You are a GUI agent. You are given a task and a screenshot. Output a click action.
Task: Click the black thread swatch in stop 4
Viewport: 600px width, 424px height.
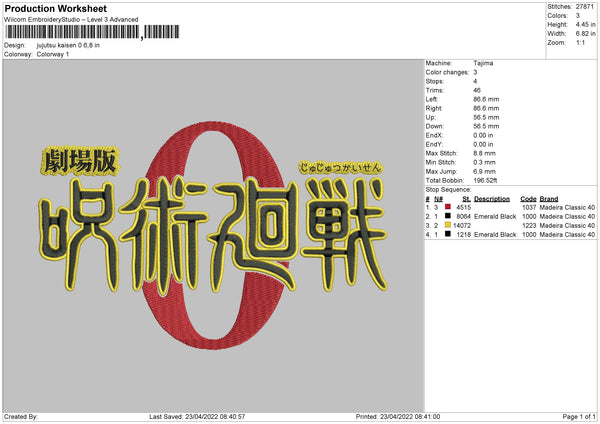pyautogui.click(x=448, y=234)
